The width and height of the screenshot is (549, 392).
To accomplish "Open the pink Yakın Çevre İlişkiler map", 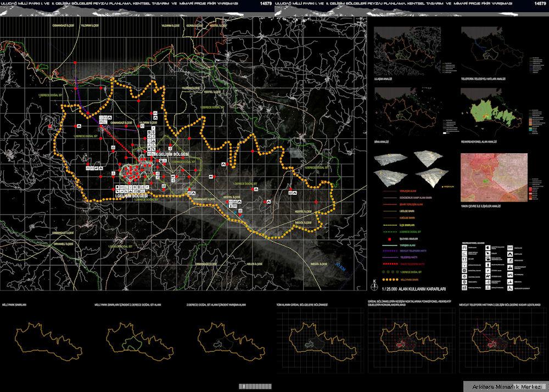I will [495, 177].
